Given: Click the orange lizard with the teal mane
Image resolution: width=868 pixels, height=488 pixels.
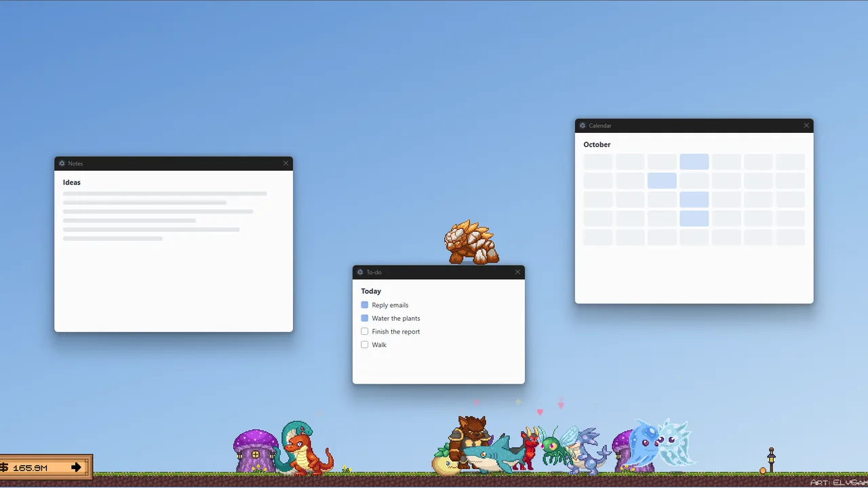Looking at the screenshot, I should point(304,449).
